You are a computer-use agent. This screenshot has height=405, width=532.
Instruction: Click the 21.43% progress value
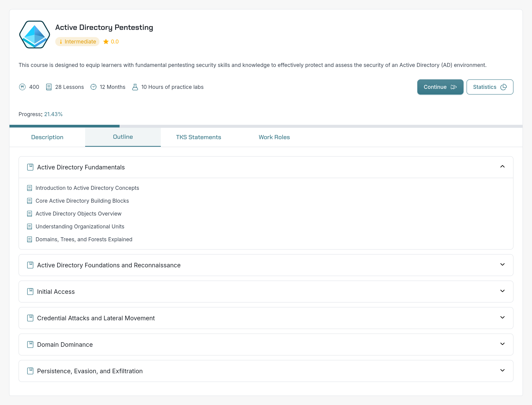coord(53,114)
